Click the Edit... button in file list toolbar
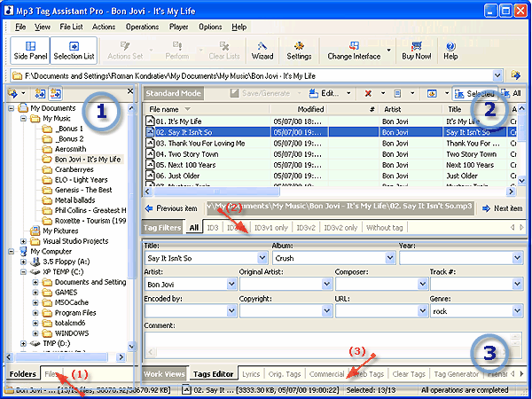 coord(325,93)
